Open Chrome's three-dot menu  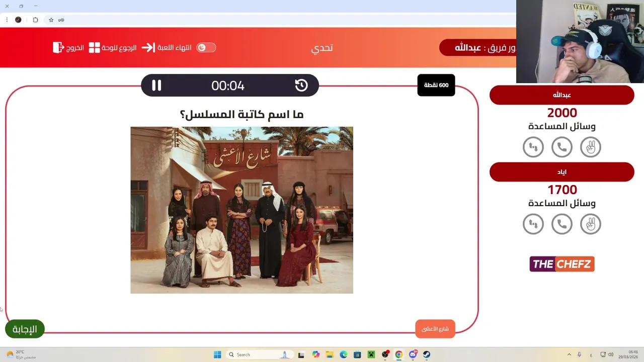click(x=7, y=20)
